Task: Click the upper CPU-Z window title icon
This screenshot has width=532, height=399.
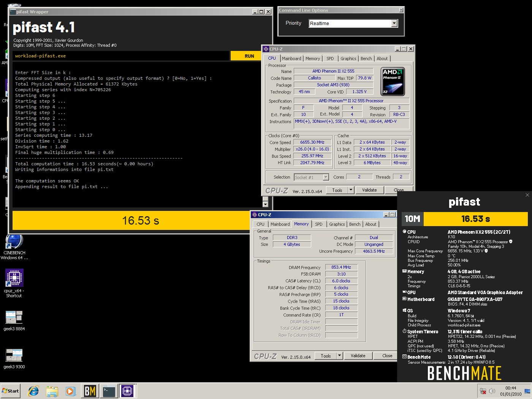Action: [x=266, y=49]
